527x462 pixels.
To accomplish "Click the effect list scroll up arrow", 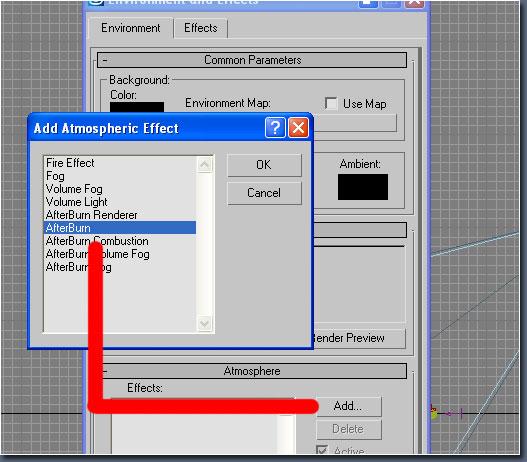I will pos(205,165).
